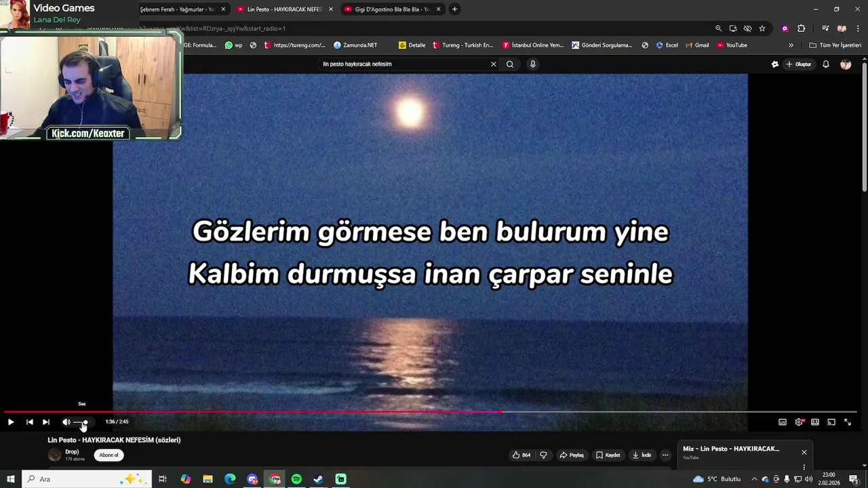Mute the video with speaker icon
868x488 pixels.
66,422
